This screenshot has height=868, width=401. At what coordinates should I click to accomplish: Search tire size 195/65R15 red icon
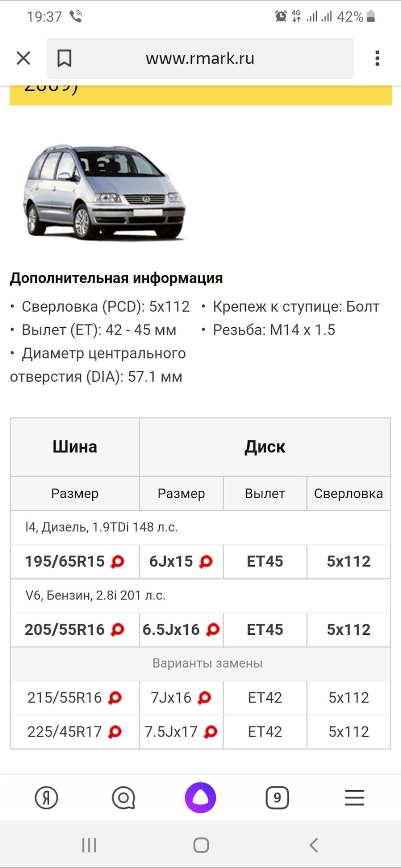pyautogui.click(x=118, y=561)
